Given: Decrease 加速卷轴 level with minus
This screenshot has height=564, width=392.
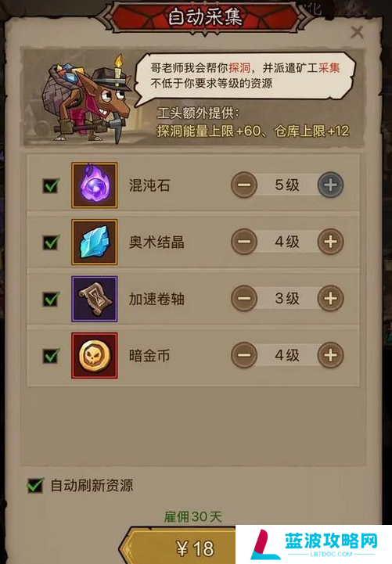Looking at the screenshot, I should (244, 299).
